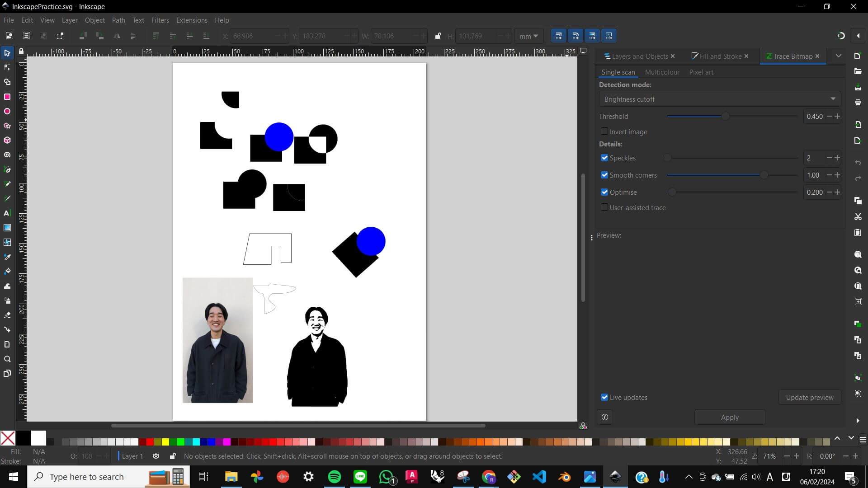Uncheck the Speckles checkbox

(x=604, y=158)
